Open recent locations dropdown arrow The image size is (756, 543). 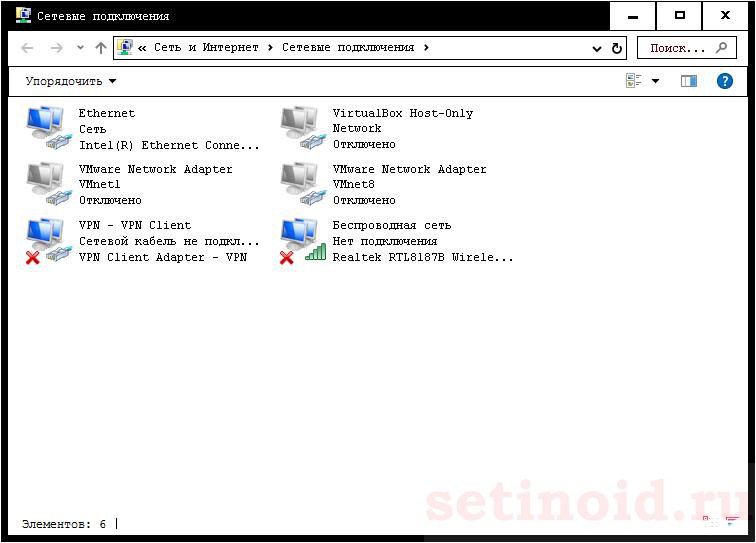(80, 48)
